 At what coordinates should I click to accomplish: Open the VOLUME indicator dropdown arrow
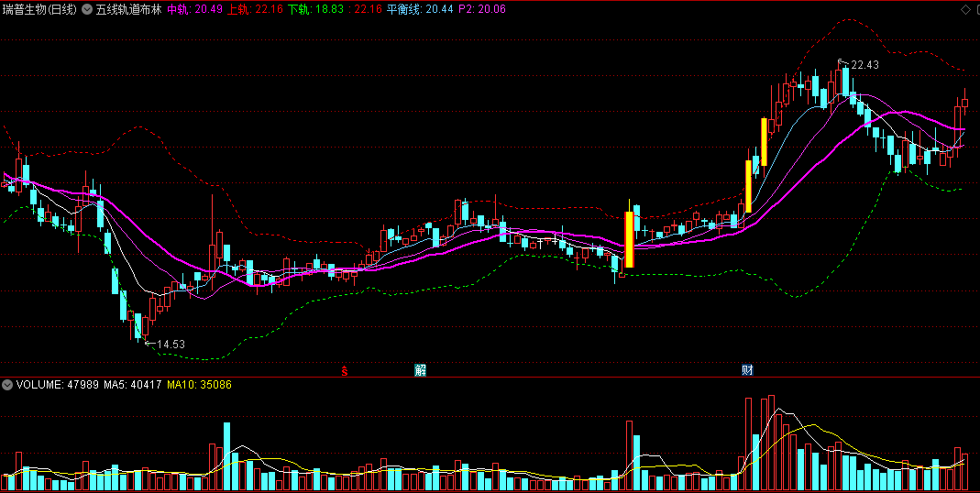click(7, 385)
